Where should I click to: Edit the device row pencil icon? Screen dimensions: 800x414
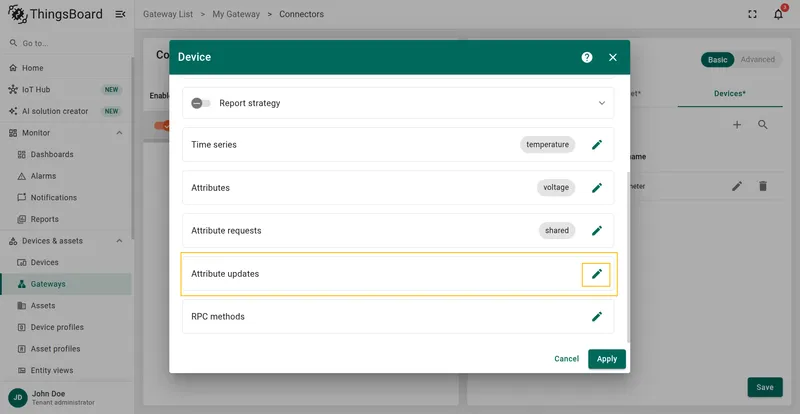[x=737, y=186]
